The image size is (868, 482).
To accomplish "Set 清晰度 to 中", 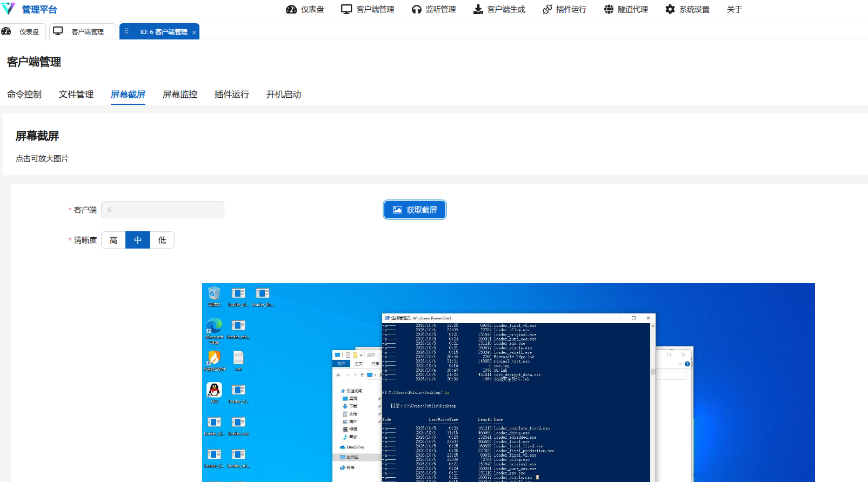I will coord(138,240).
